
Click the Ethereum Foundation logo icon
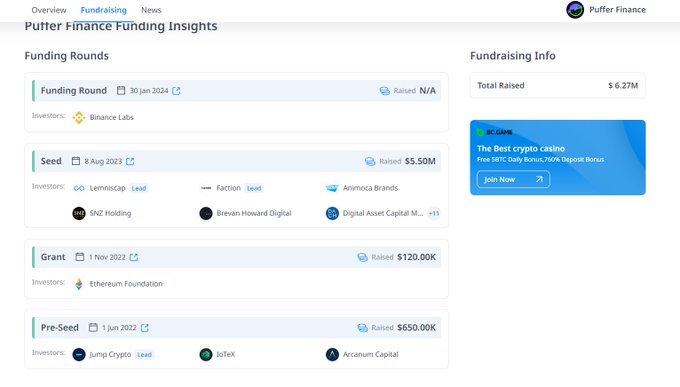pos(79,284)
